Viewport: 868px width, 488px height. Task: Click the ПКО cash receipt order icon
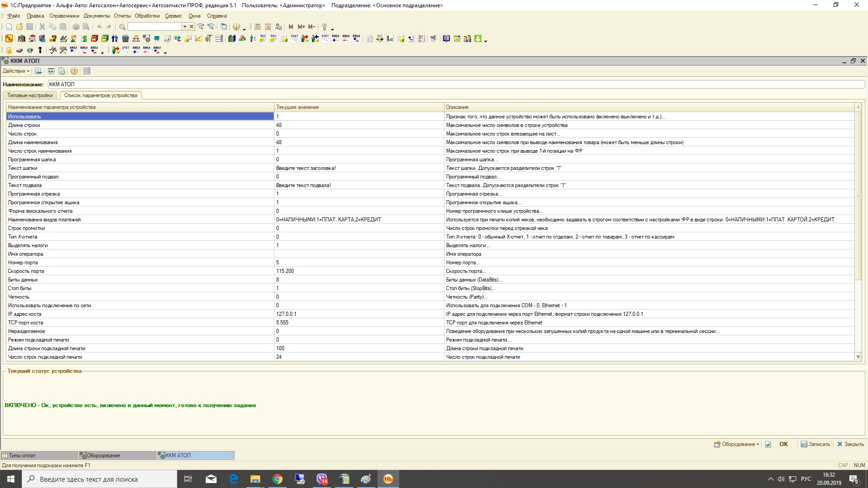pyautogui.click(x=263, y=38)
